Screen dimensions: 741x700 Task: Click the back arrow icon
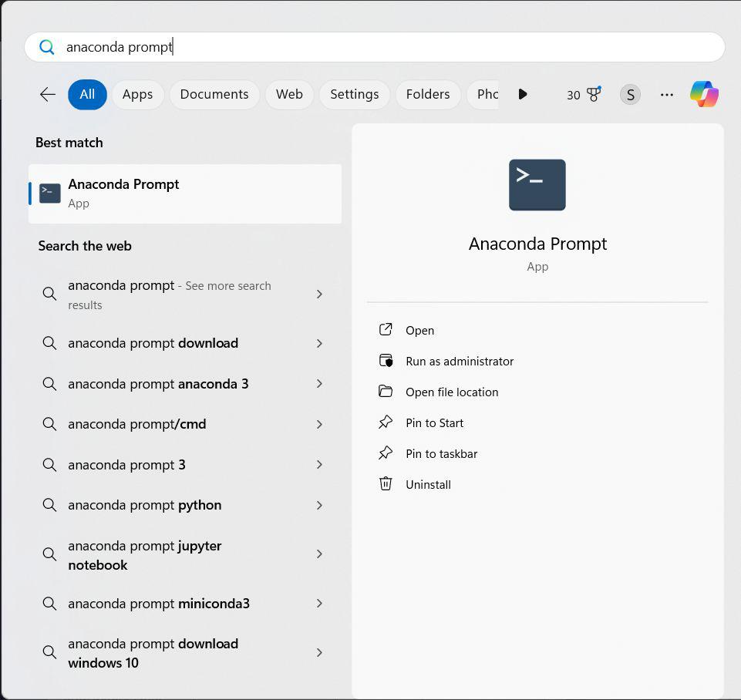point(48,94)
